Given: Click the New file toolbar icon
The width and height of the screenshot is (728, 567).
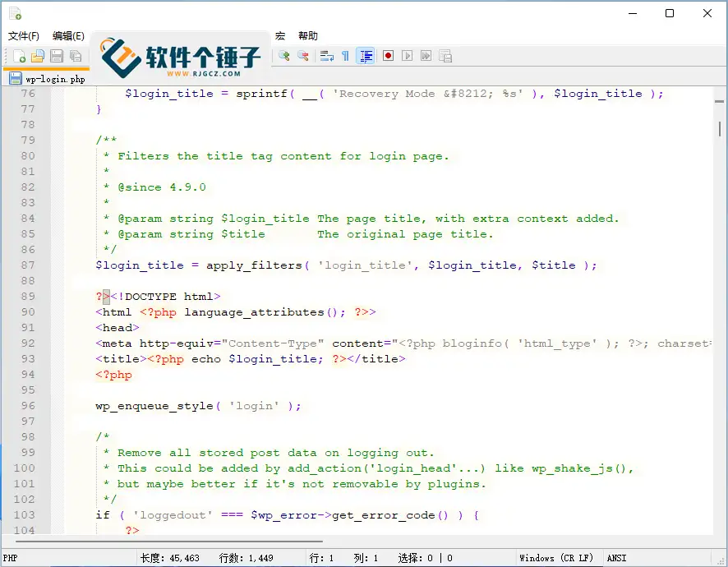Looking at the screenshot, I should 19,56.
